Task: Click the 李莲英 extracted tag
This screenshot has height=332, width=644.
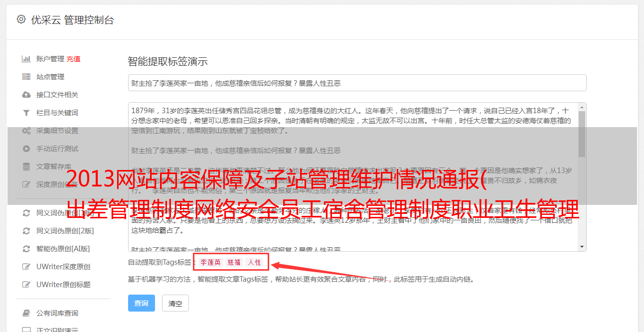Action: (210, 262)
